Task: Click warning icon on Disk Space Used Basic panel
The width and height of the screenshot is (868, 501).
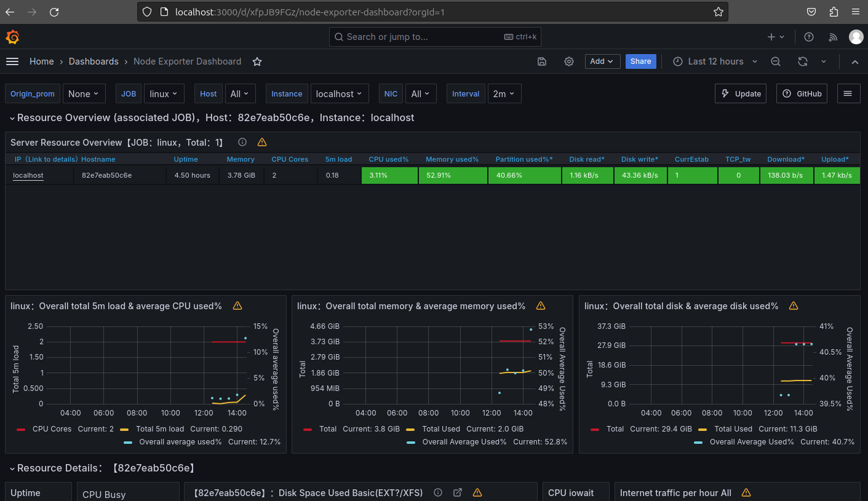Action: click(x=477, y=492)
